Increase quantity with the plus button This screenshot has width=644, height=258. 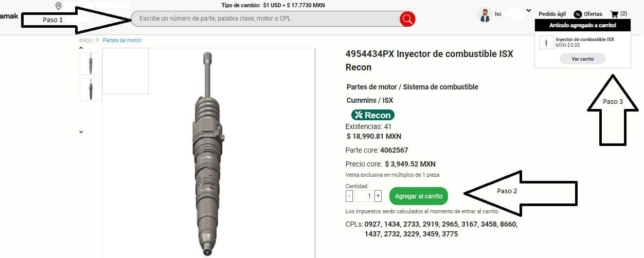(x=378, y=196)
